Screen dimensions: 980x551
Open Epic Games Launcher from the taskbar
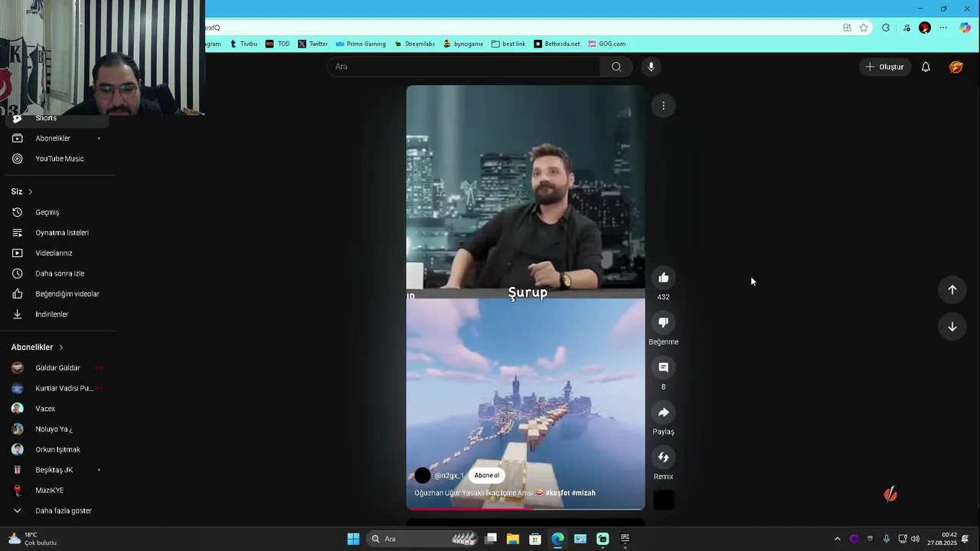point(625,539)
